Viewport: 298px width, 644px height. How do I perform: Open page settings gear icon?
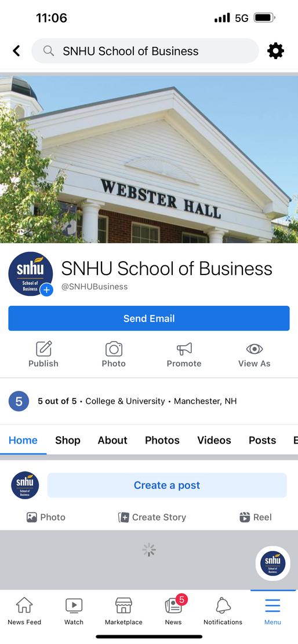(275, 51)
